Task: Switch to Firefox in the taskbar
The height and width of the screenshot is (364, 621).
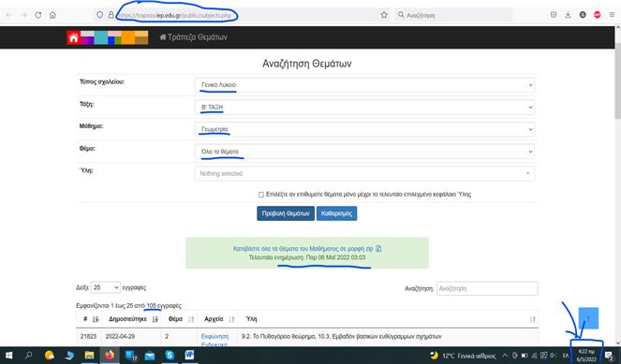Action: pyautogui.click(x=110, y=356)
